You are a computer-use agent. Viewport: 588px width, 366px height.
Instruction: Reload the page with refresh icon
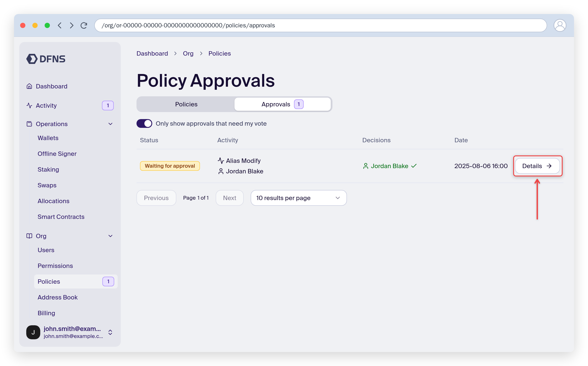pyautogui.click(x=84, y=25)
